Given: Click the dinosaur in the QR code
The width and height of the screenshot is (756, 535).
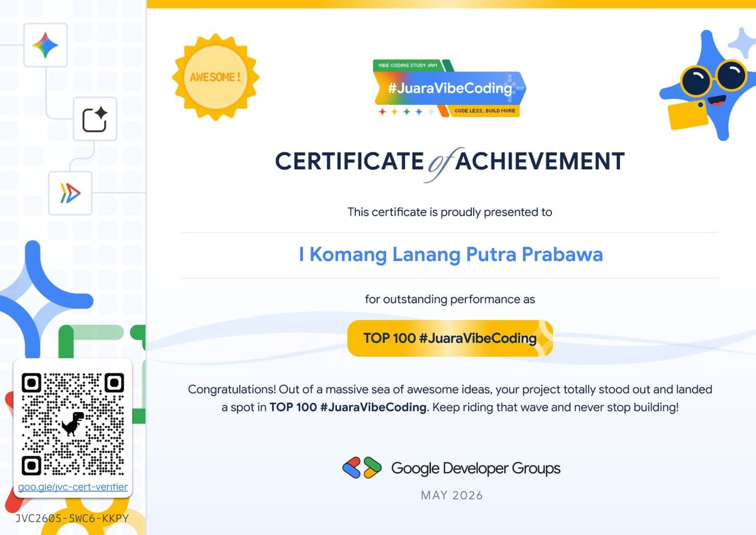Looking at the screenshot, I should click(x=73, y=424).
